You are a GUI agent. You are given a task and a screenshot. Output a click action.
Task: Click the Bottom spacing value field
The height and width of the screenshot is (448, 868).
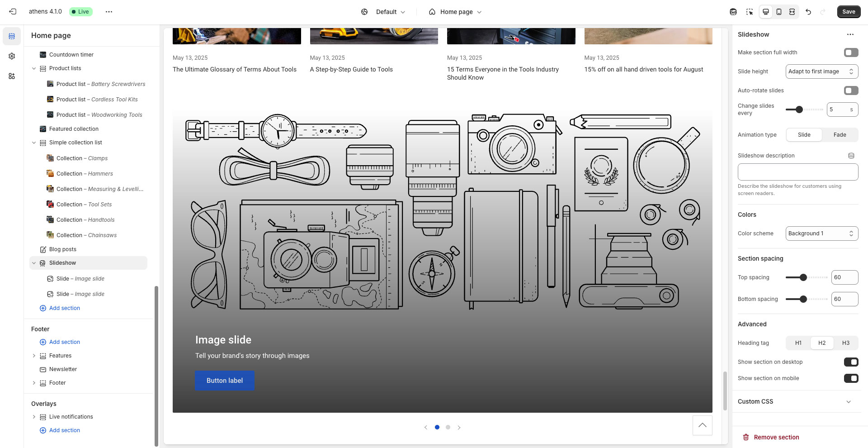click(844, 299)
